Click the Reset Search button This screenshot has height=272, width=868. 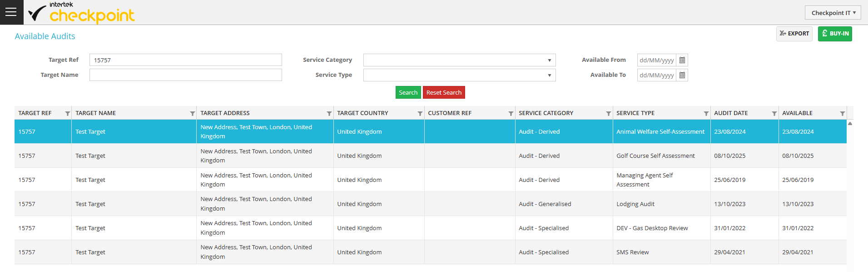443,92
